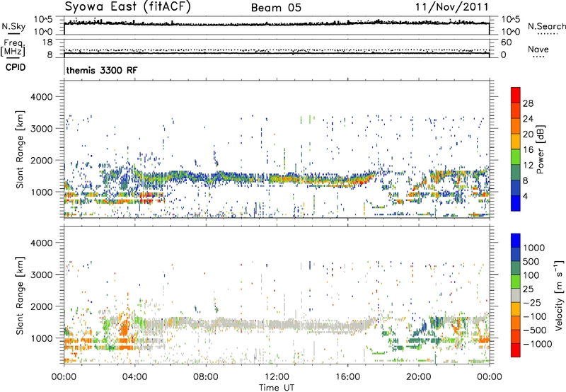Select the '-1000' velocity colorbar label
The image size is (566, 392).
click(538, 344)
